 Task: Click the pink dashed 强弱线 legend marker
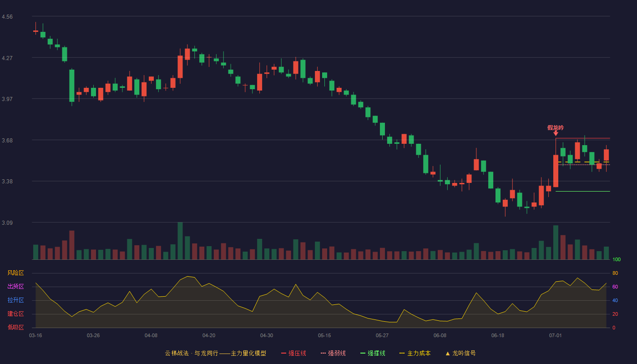coord(323,353)
